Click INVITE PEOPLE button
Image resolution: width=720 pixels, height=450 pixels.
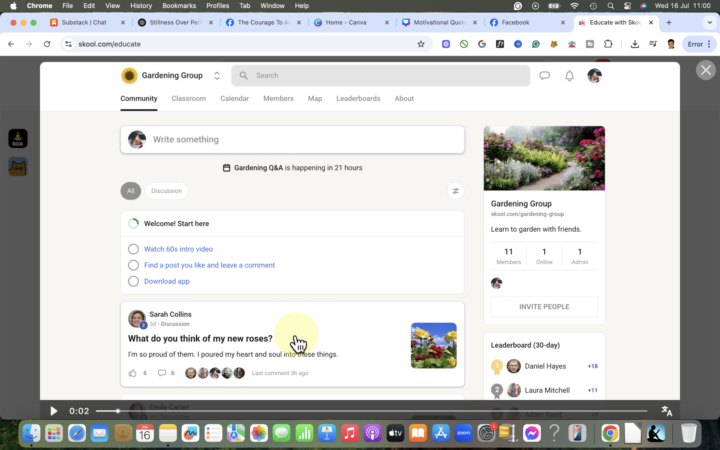point(544,307)
